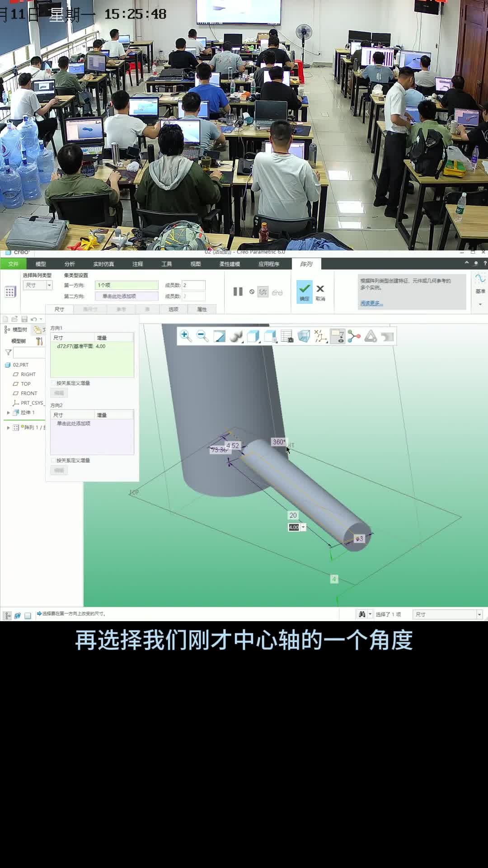Viewport: 488px width, 868px height.
Task: Enable relation-defined increment checkbox under direction 1
Action: point(53,383)
